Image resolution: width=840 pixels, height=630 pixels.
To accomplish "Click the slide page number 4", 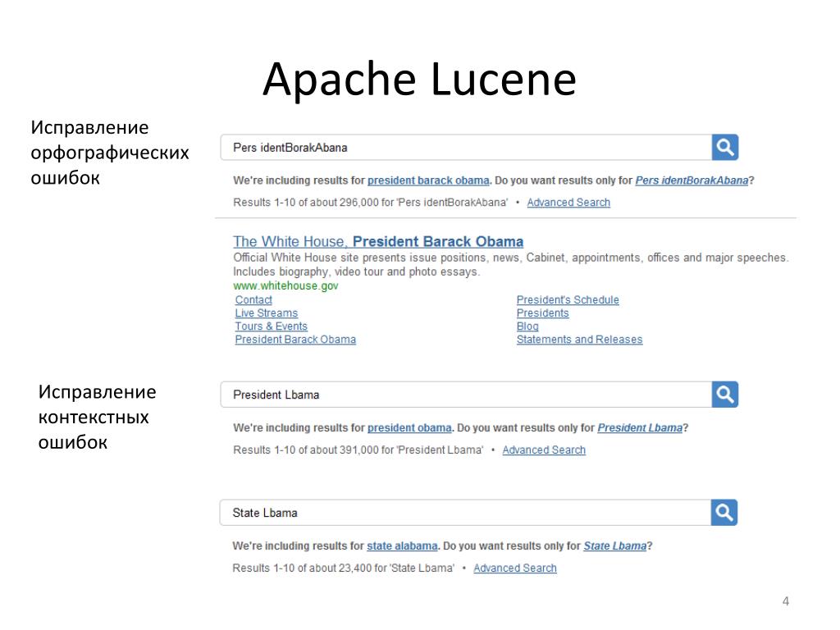I will coord(786,601).
